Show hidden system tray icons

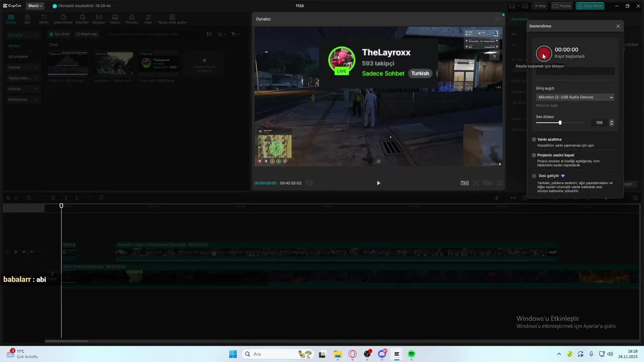(559, 354)
